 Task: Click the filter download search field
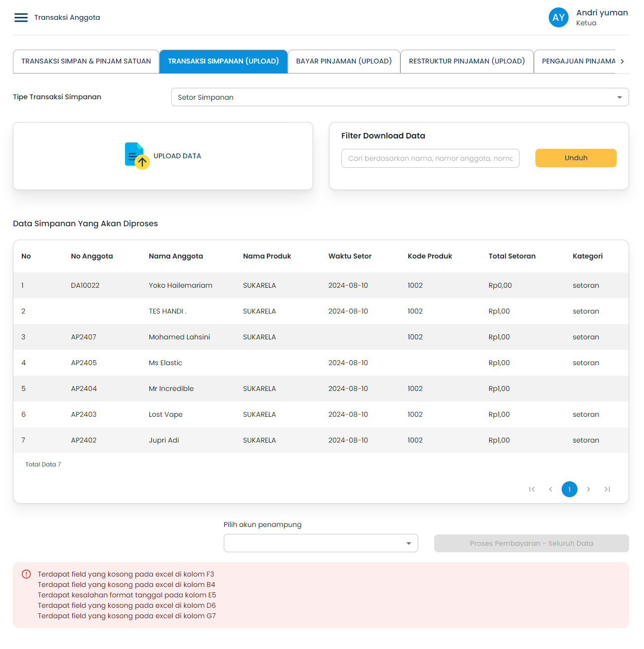tap(430, 158)
